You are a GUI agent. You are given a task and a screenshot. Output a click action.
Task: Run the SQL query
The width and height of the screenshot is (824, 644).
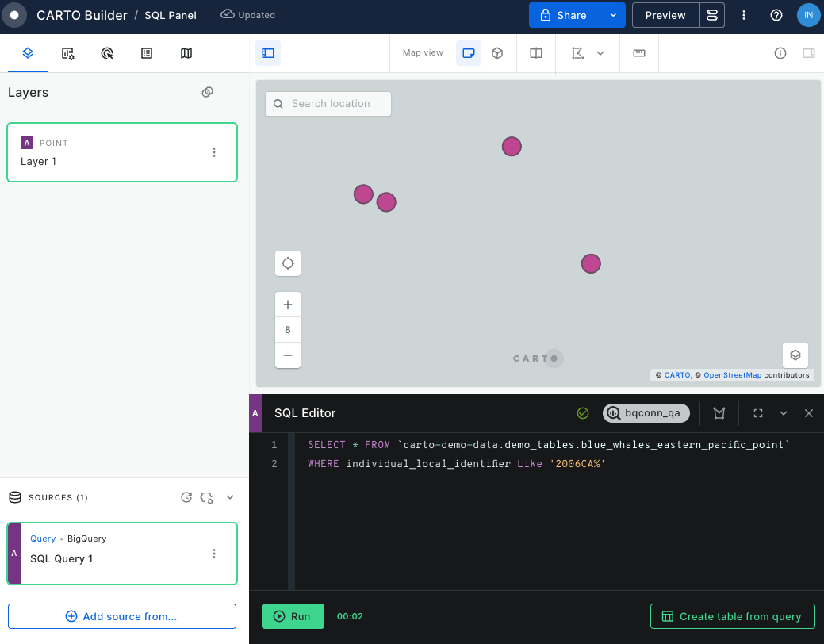click(293, 616)
